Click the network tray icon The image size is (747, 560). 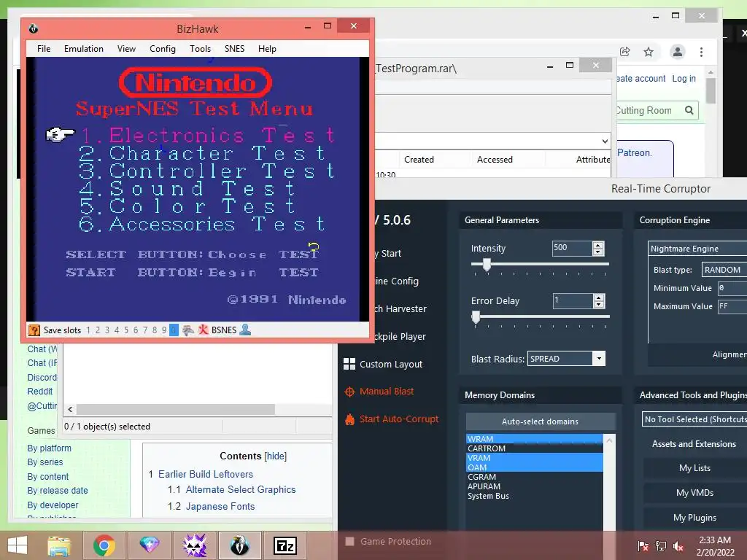661,545
